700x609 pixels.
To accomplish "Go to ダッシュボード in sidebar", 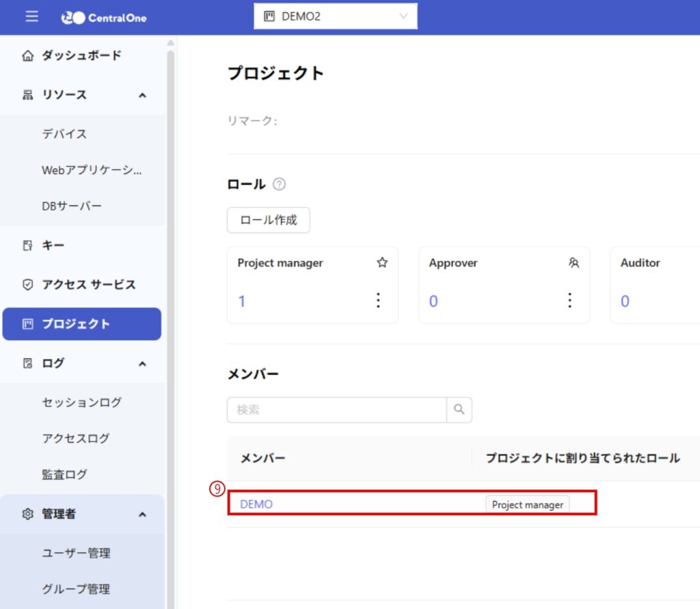I will coord(81,55).
